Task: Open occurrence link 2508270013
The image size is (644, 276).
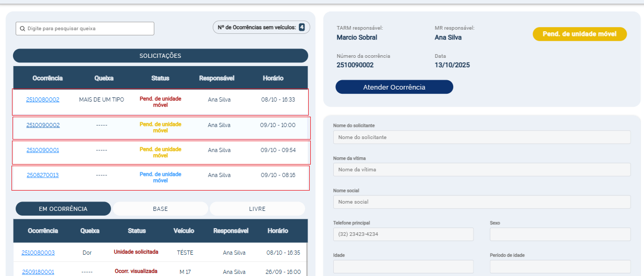Action: pyautogui.click(x=43, y=175)
